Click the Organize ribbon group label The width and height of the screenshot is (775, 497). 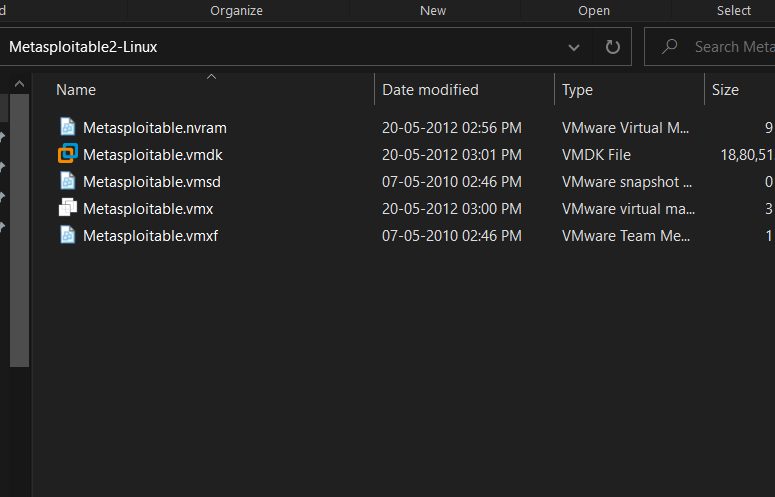coord(236,11)
